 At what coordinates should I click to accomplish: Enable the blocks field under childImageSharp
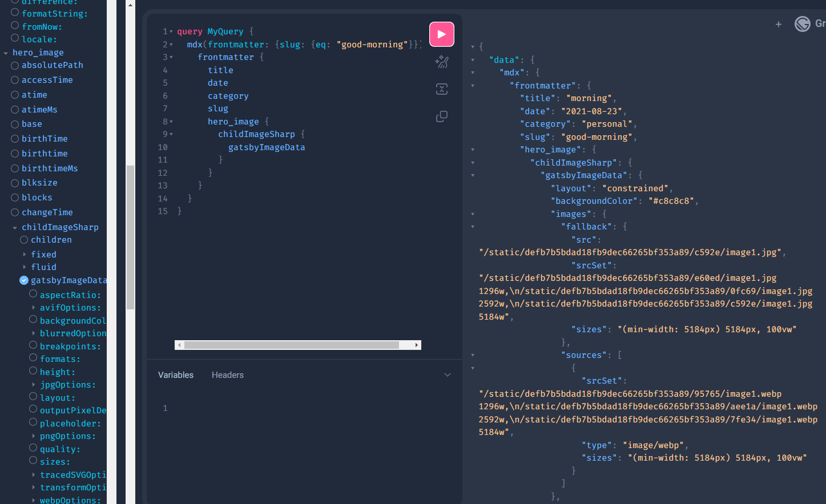click(14, 197)
